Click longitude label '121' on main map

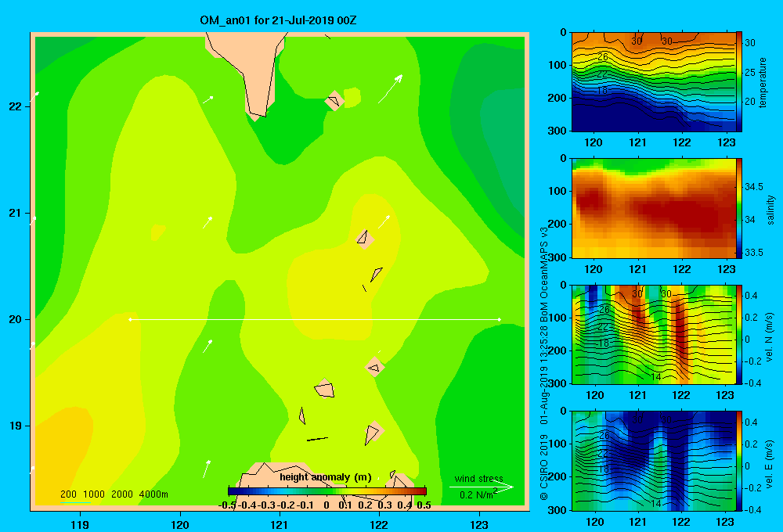tap(280, 524)
